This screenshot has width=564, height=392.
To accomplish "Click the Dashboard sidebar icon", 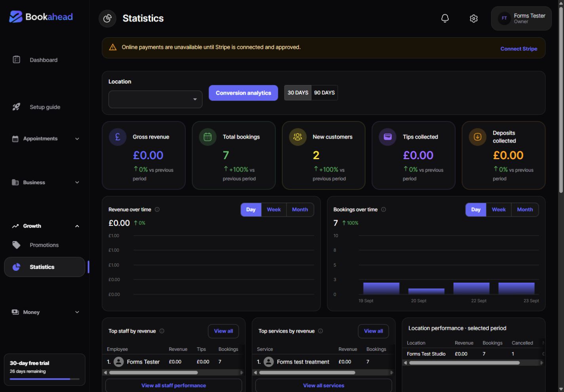I will pos(16,59).
